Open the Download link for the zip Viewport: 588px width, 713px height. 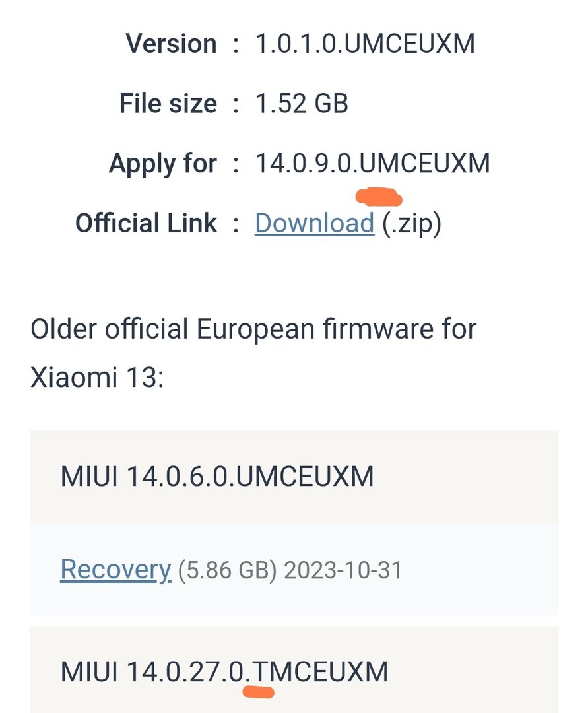314,223
